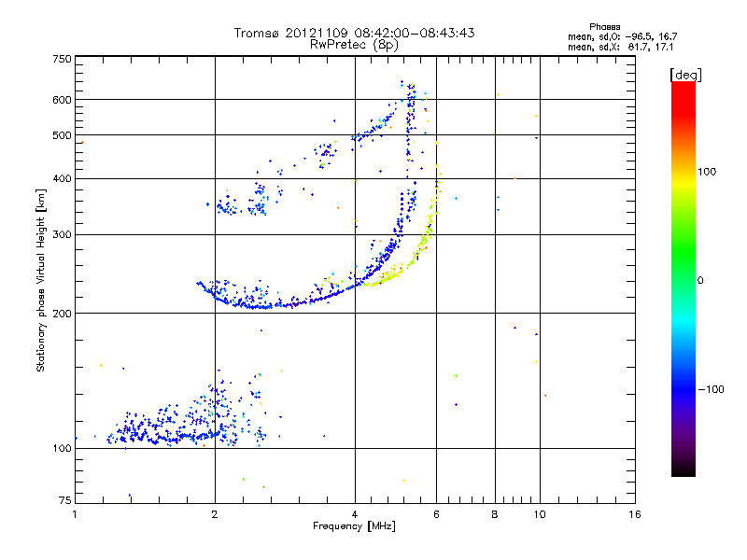Click the x-axis label '8'
Viewport: 747px width, 560px height.
(495, 514)
